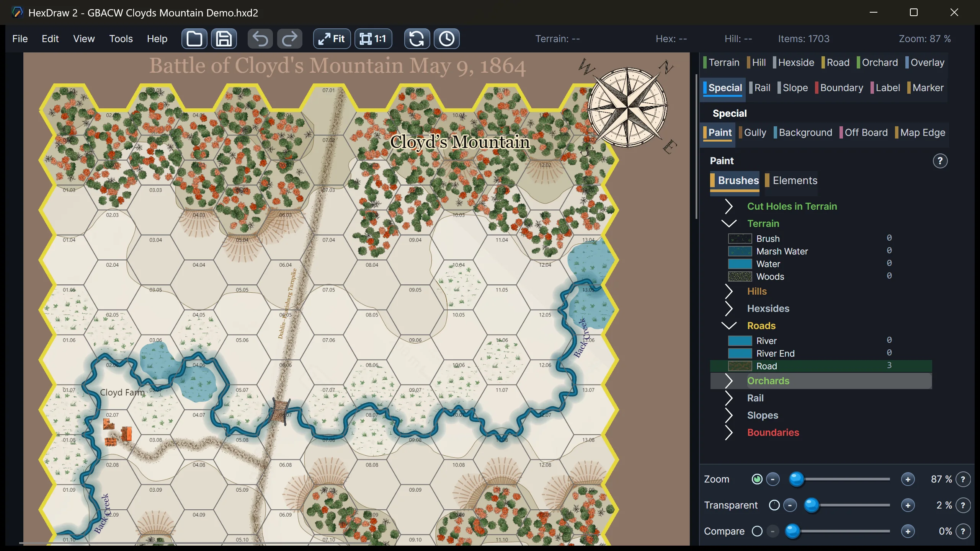The height and width of the screenshot is (551, 980).
Task: Pick the Road brush swatch
Action: pos(740,366)
